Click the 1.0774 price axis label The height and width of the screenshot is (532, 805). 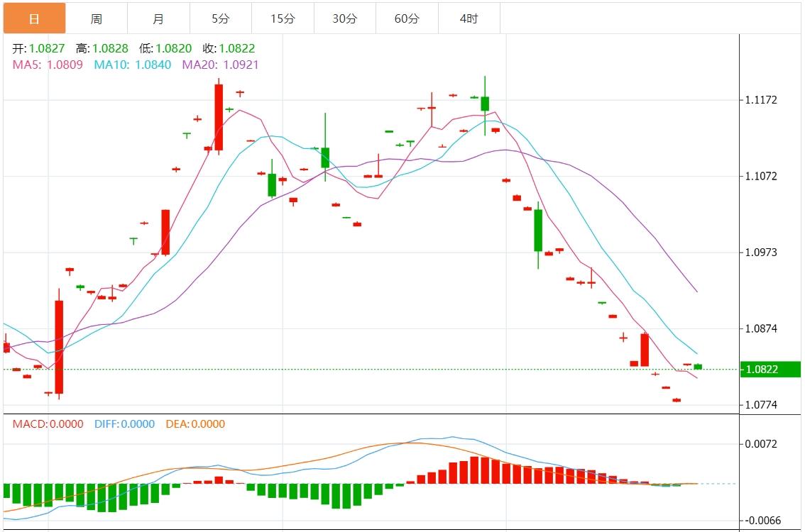[760, 405]
